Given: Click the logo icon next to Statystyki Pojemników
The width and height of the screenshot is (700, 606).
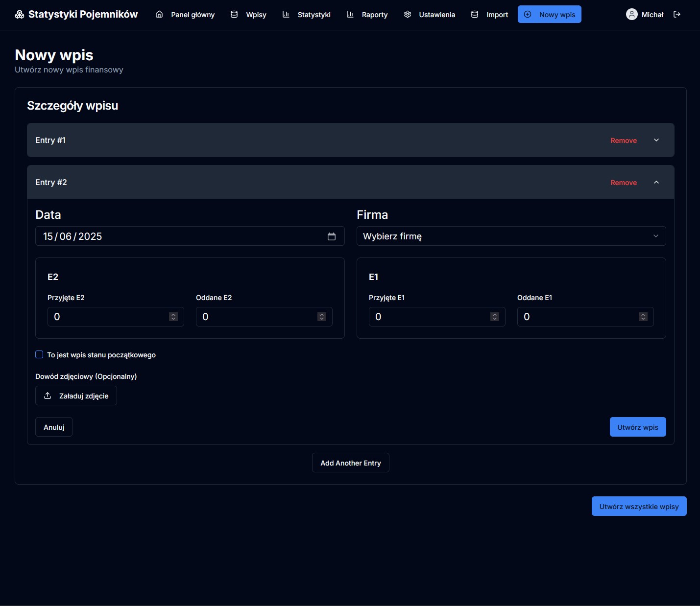Looking at the screenshot, I should pyautogui.click(x=19, y=14).
